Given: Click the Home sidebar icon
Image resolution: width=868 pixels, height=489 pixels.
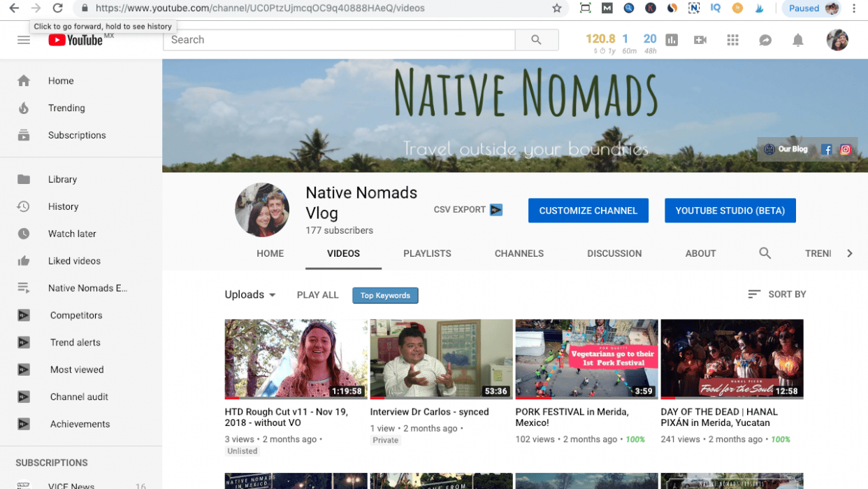Looking at the screenshot, I should (24, 81).
